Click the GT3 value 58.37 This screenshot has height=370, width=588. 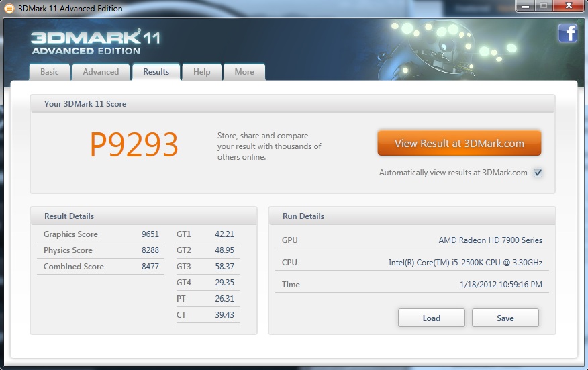tap(224, 267)
